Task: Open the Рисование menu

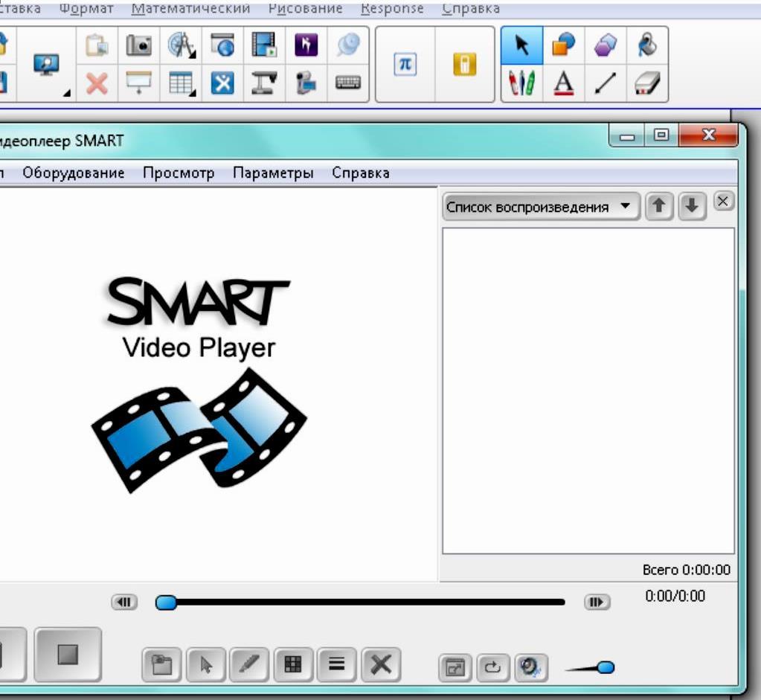Action: pos(305,8)
